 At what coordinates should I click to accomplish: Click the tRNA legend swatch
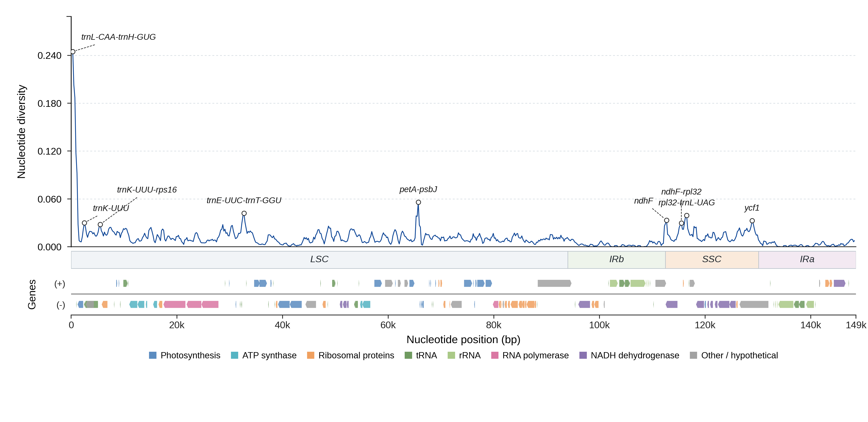click(408, 355)
